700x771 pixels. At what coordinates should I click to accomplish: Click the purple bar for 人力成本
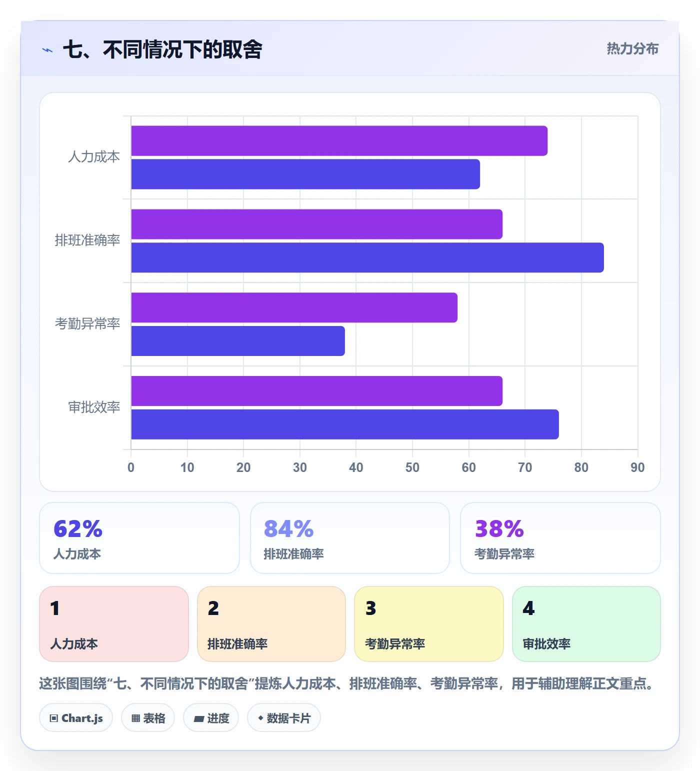point(339,141)
